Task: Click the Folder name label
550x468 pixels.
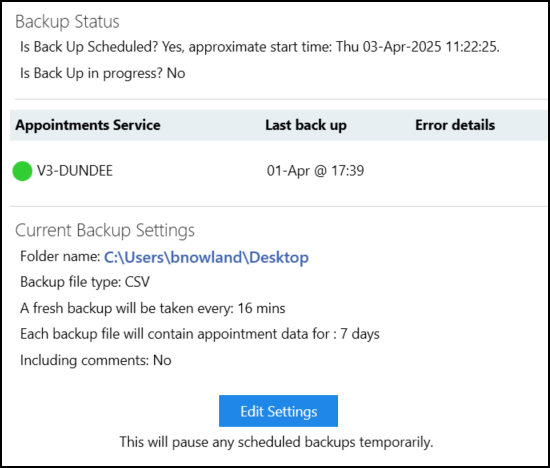Action: pos(60,256)
